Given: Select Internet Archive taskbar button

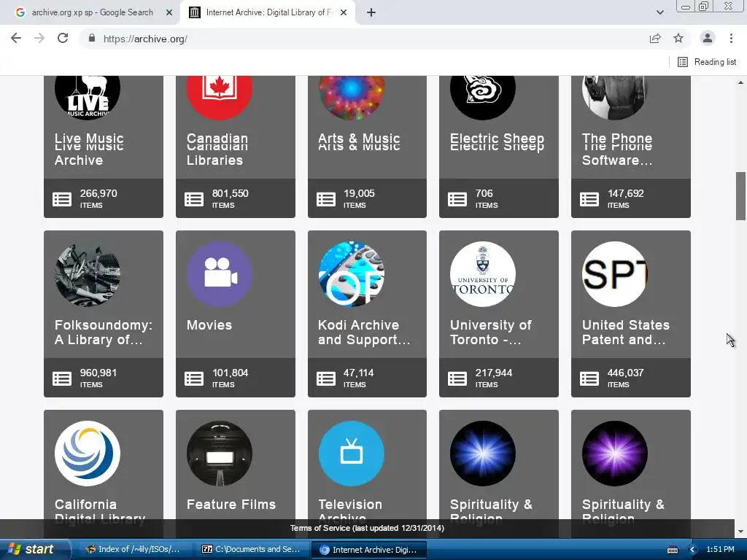Looking at the screenshot, I should point(368,550).
